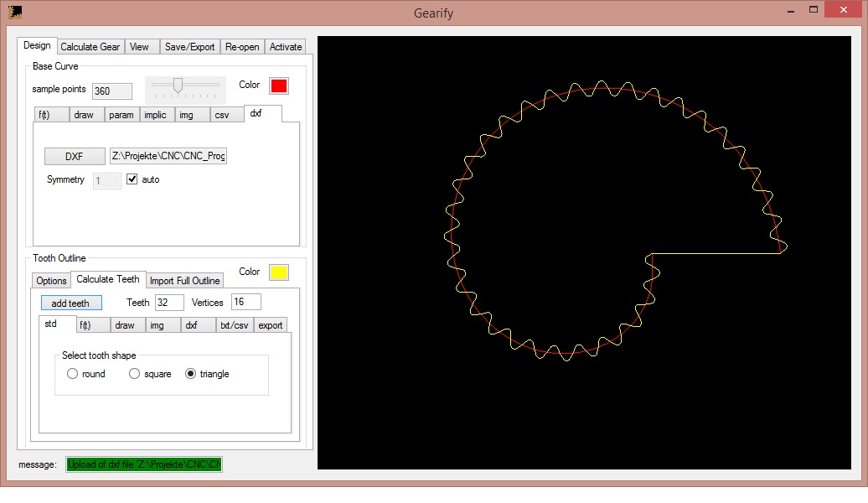Image resolution: width=868 pixels, height=503 pixels.
Task: Click the DXF file button
Action: pos(75,156)
